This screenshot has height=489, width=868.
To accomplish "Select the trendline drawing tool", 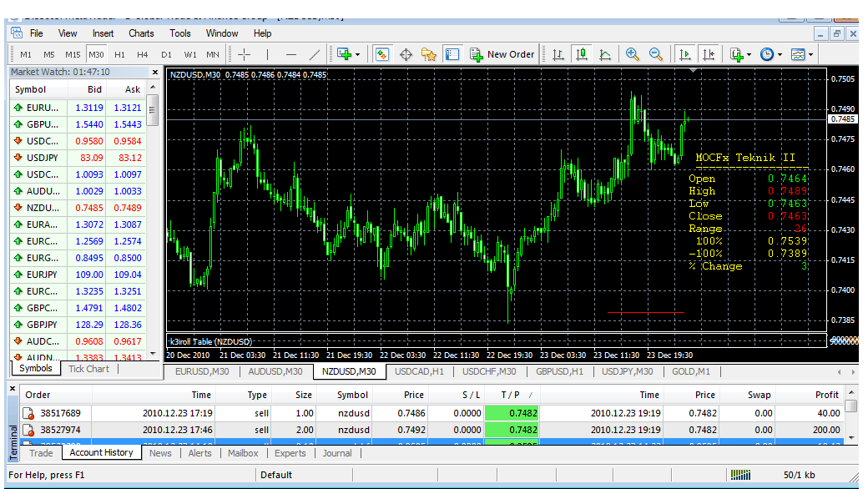I will [315, 54].
